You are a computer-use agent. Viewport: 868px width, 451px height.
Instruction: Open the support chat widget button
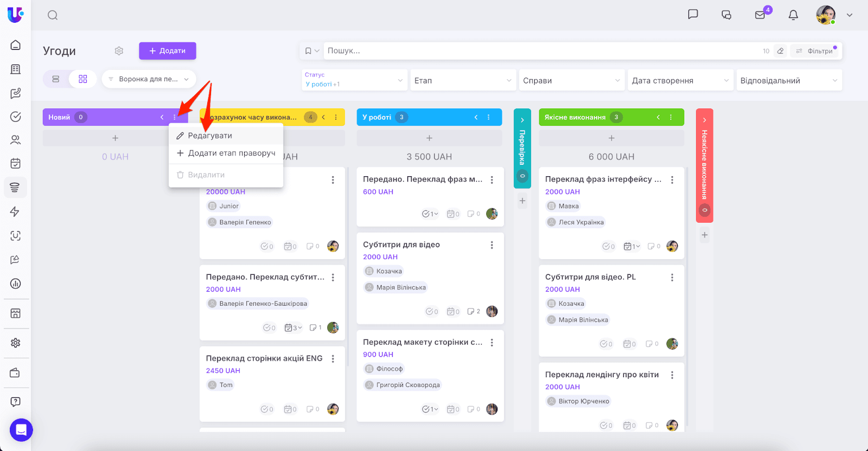click(21, 430)
